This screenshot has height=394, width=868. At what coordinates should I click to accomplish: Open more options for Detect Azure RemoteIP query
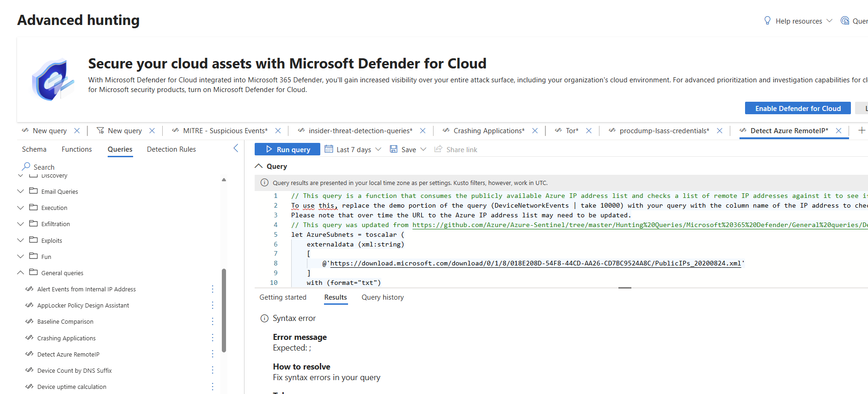click(213, 354)
